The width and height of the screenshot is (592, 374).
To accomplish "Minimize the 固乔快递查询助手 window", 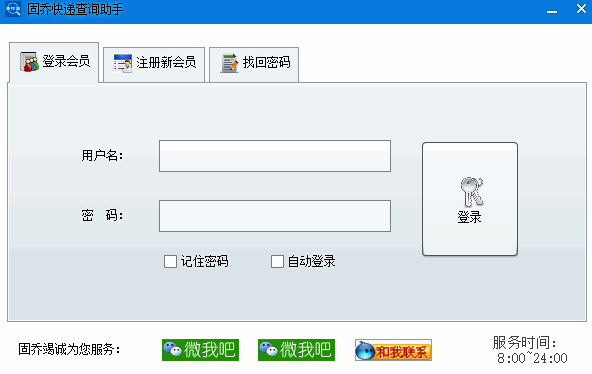I will coord(552,11).
